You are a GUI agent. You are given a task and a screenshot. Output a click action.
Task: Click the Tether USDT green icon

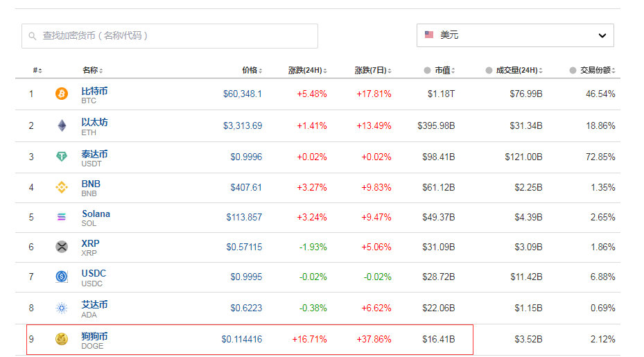pyautogui.click(x=62, y=157)
